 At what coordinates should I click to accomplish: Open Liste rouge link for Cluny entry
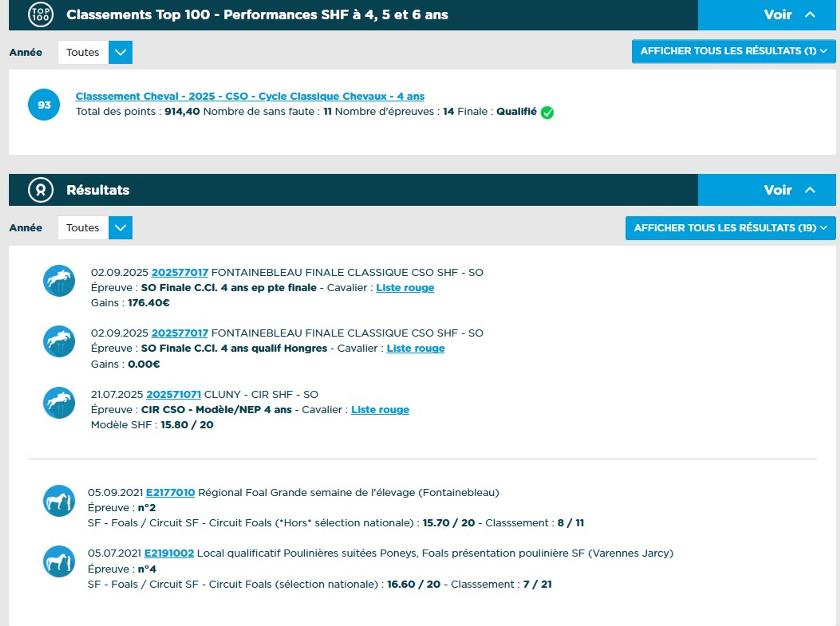click(380, 410)
